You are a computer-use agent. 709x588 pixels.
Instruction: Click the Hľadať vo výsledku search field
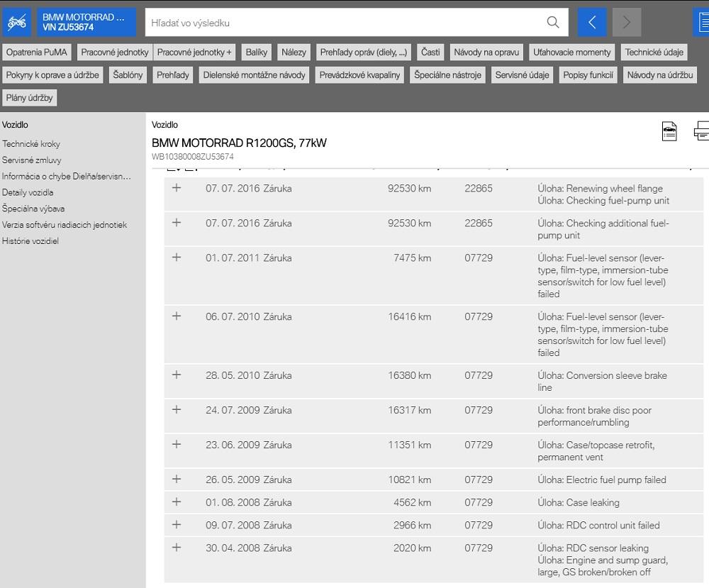[x=344, y=23]
